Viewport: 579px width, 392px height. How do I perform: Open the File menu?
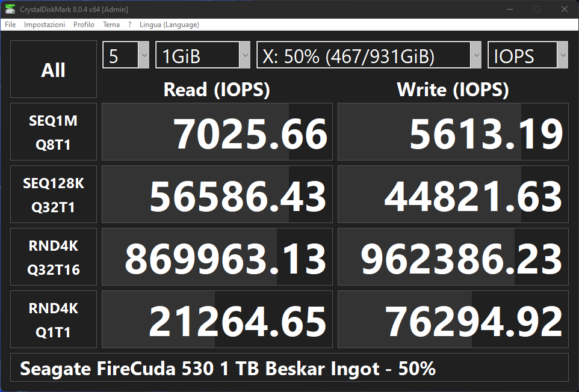pyautogui.click(x=10, y=25)
